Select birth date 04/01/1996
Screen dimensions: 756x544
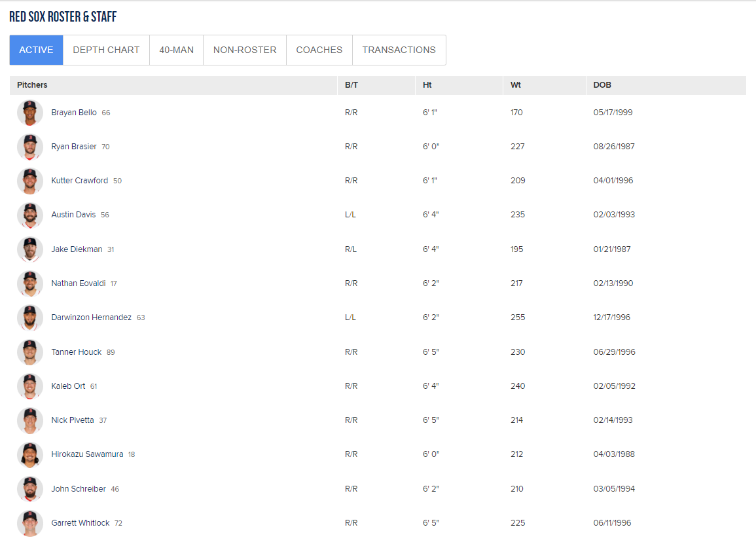tap(613, 181)
